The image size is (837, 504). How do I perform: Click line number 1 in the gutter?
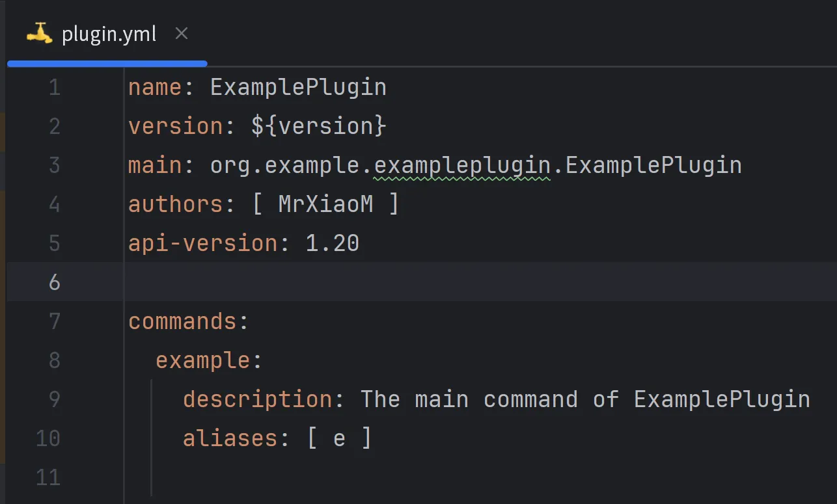[x=55, y=87]
